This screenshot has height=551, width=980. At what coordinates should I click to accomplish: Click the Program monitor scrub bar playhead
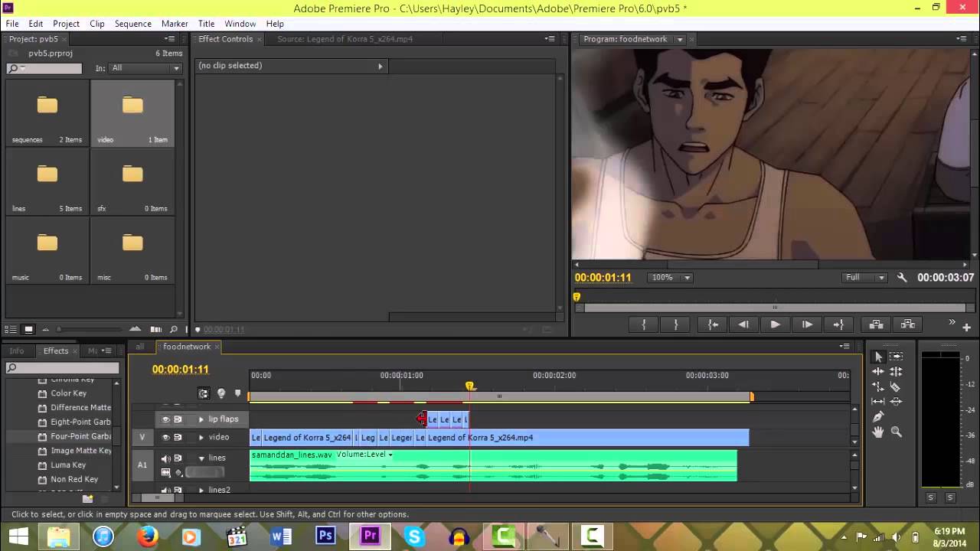577,297
